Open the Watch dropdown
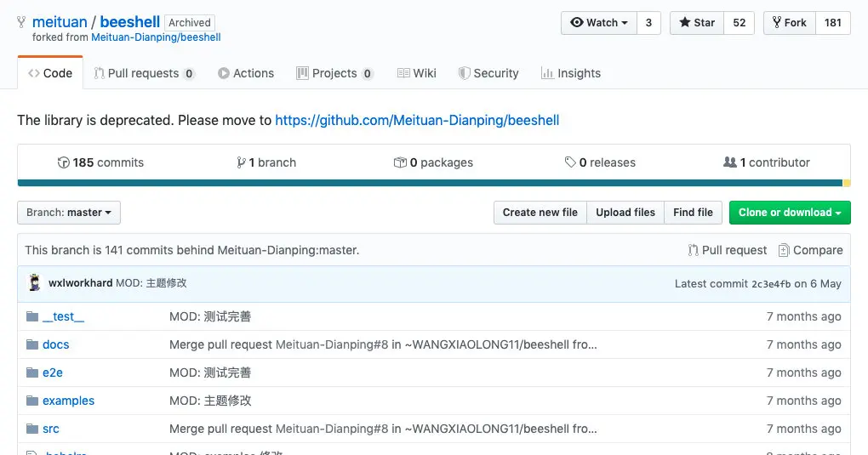This screenshot has height=455, width=868. click(599, 23)
